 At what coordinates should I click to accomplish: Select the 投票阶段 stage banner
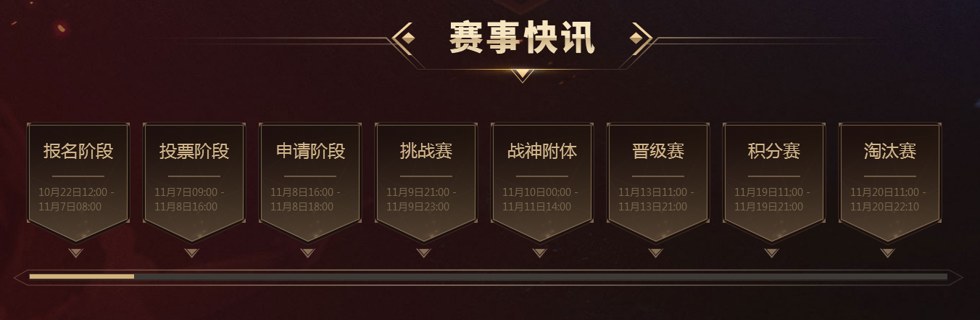(x=194, y=178)
